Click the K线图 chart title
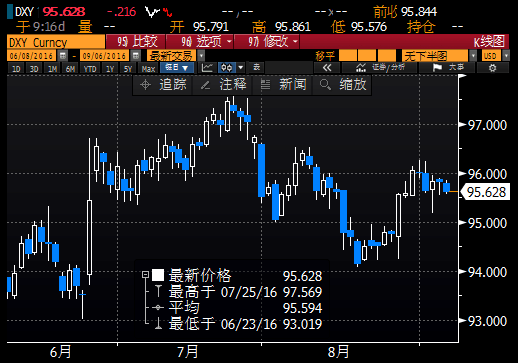This screenshot has width=518, height=363. coord(489,42)
